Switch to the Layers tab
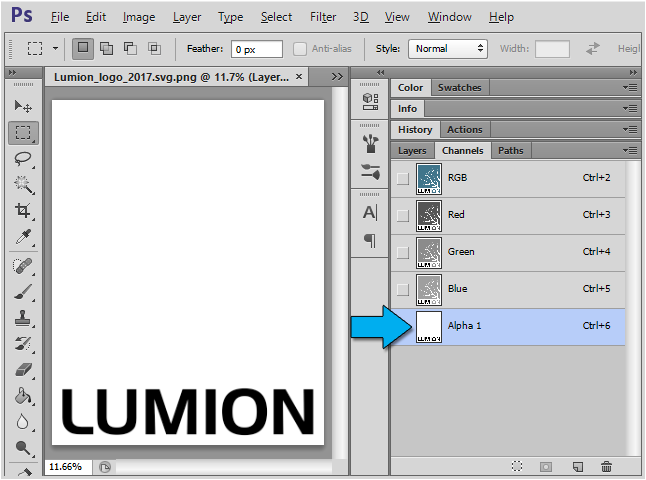This screenshot has width=646, height=480. point(412,151)
